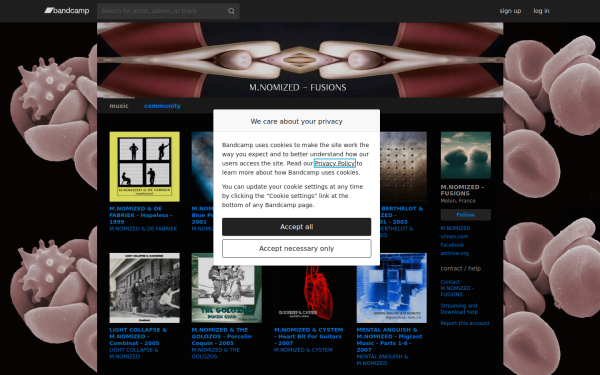Switch to the music tab

[119, 106]
